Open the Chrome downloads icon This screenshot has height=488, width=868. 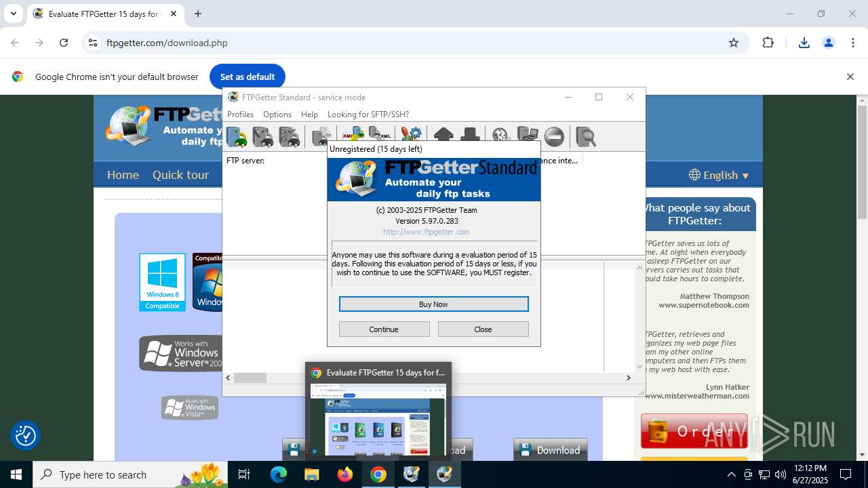tap(804, 43)
